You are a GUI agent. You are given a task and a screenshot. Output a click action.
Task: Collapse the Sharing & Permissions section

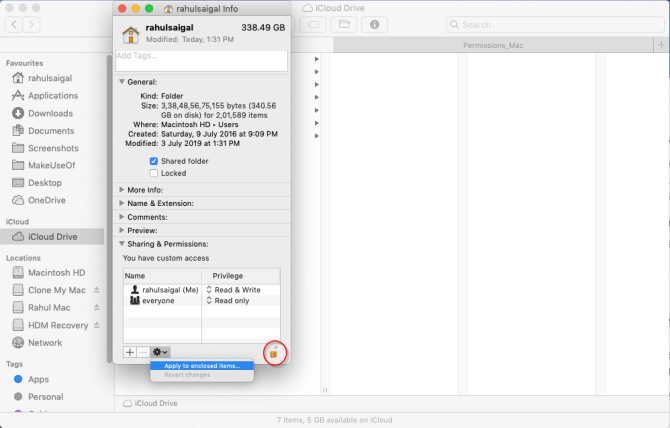click(123, 243)
